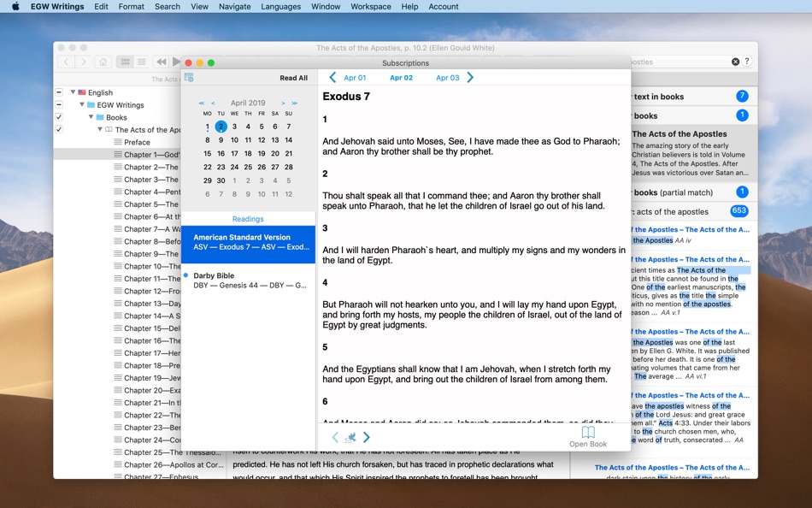
Task: Select the Apr 01 date tab
Action: (355, 78)
